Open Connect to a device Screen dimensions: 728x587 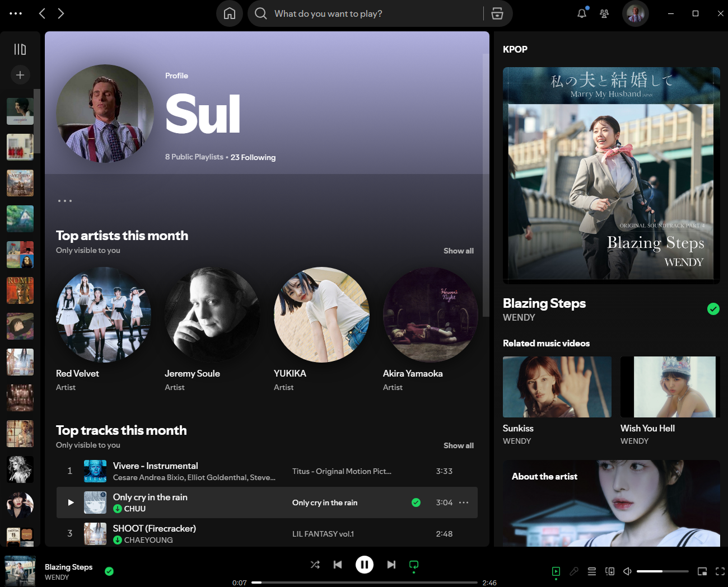[x=610, y=571]
